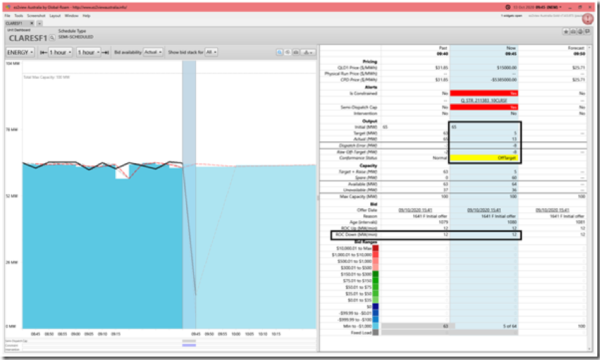This screenshot has width=600, height=360.
Task: Click the red exclamation alert icon
Action: [x=588, y=20]
